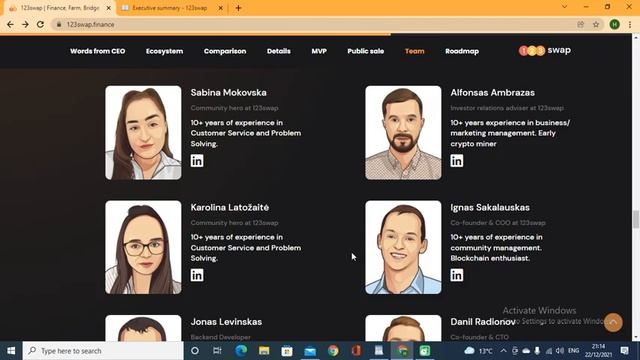Click the page vertical scrollbar thumb

pos(636,219)
